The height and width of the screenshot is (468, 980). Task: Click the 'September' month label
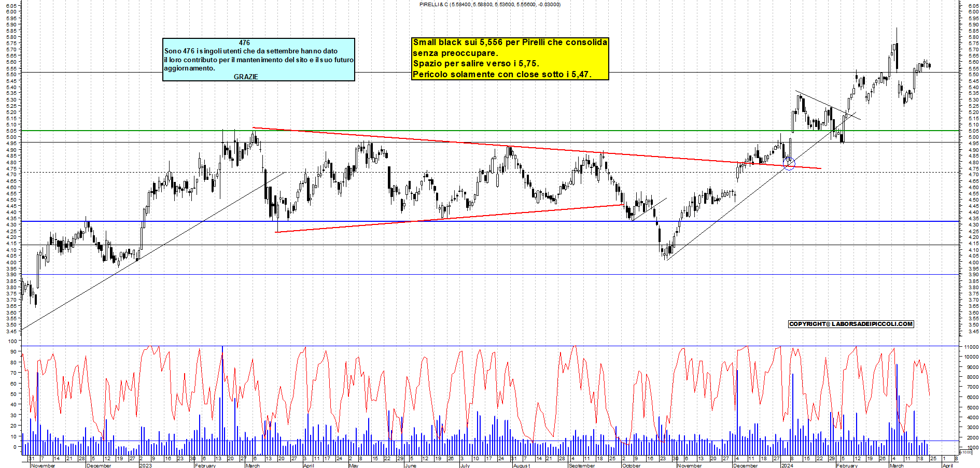pos(582,465)
